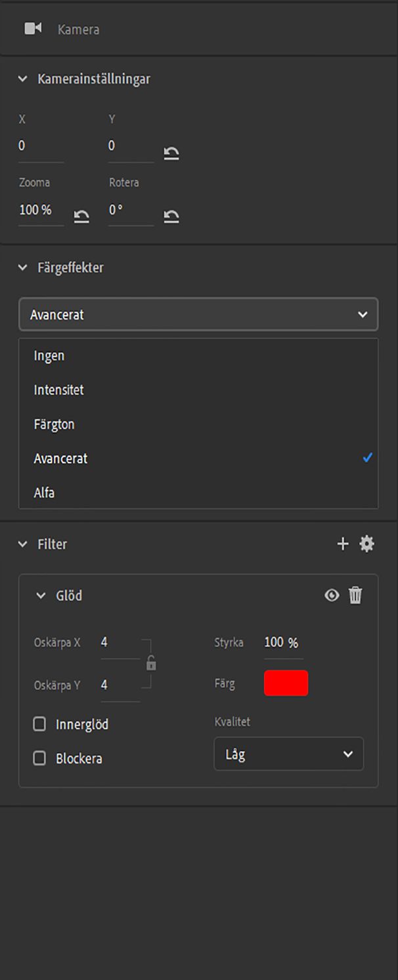
Task: Select the Alfa color effect option
Action: tap(44, 493)
